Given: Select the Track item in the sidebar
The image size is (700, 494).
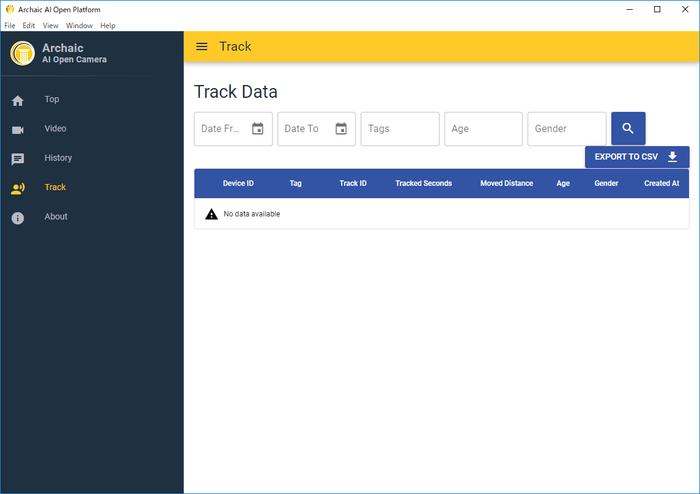Looking at the screenshot, I should pos(55,188).
